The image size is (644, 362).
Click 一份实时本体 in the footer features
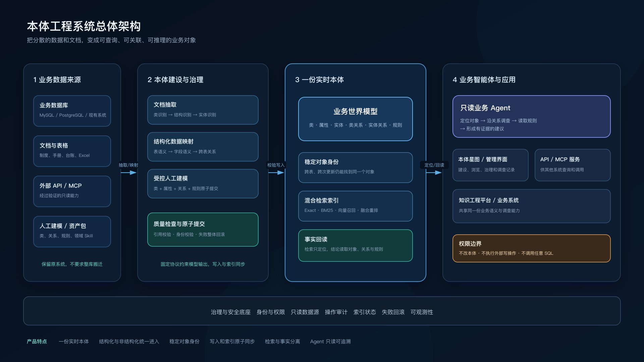[x=74, y=342]
